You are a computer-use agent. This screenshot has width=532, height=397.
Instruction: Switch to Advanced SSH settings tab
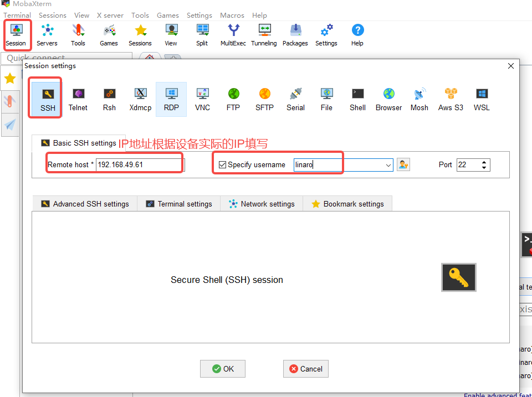[x=85, y=204]
